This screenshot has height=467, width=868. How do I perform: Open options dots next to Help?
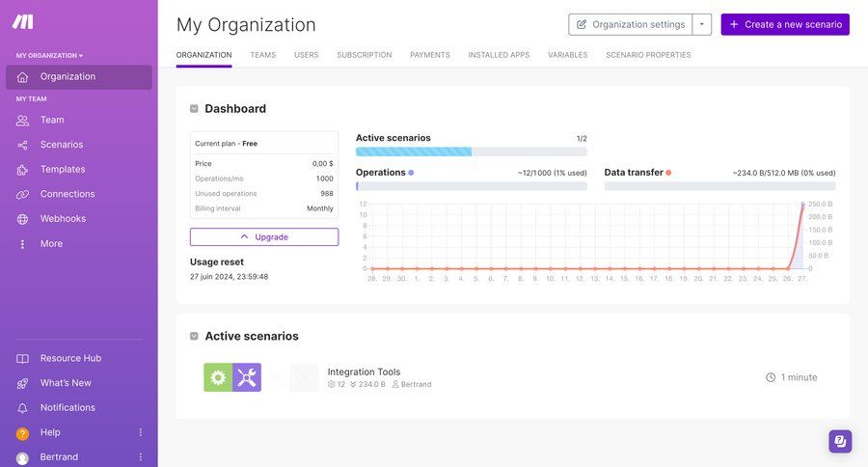(141, 432)
